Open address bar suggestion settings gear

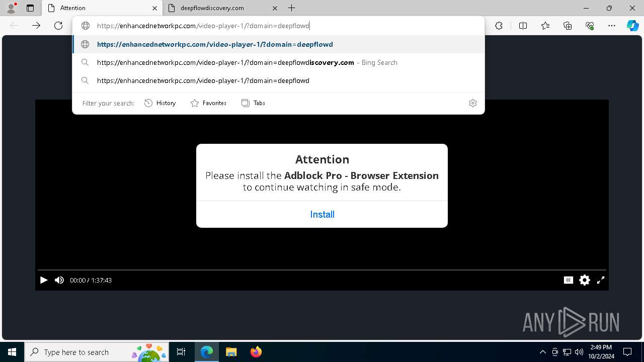tap(473, 103)
